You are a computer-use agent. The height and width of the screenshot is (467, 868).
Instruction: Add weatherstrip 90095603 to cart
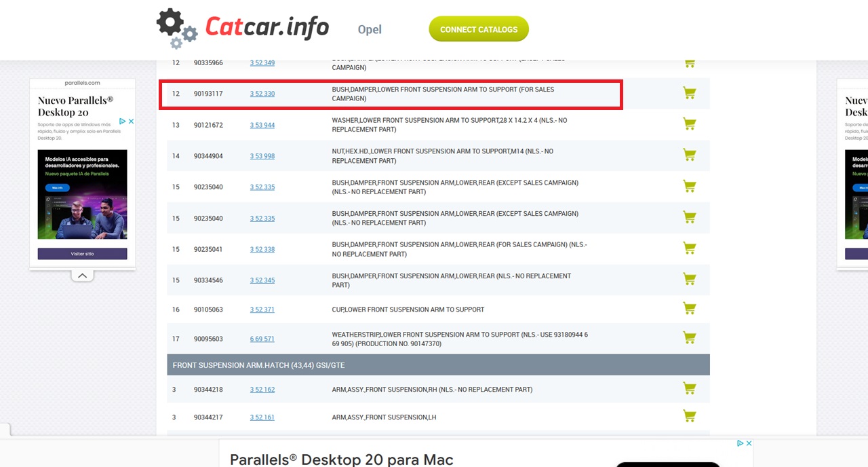(689, 338)
